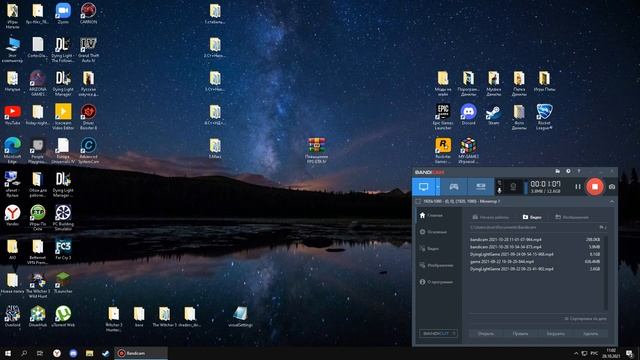Select the Icecream Video Editor desktop icon
The height and width of the screenshot is (360, 640).
(63, 117)
